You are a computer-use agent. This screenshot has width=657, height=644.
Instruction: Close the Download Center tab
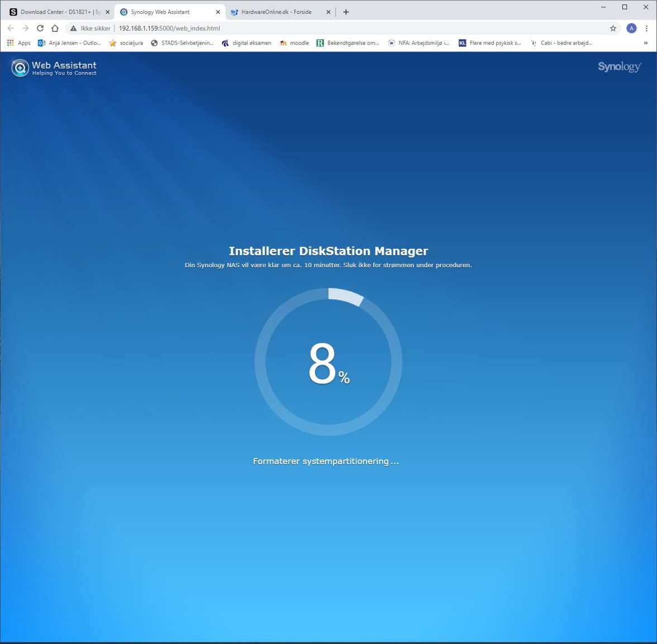(x=108, y=12)
